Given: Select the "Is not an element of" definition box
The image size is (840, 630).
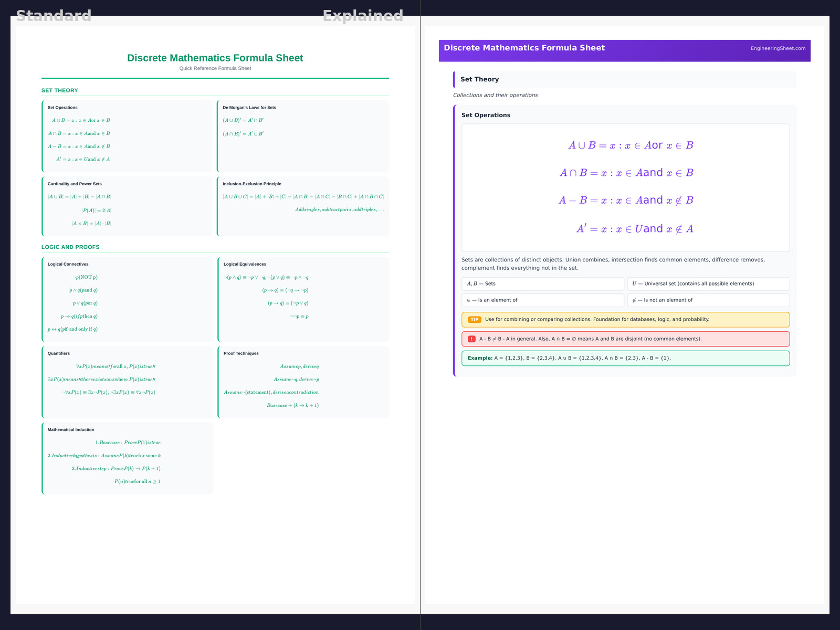Looking at the screenshot, I should point(708,300).
